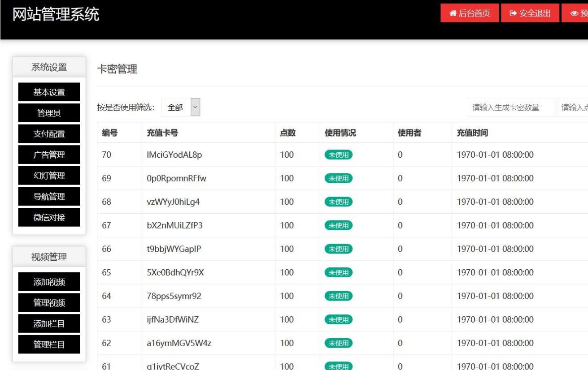Click 管理栏目 in the sidebar
The width and height of the screenshot is (588, 370).
pos(49,344)
